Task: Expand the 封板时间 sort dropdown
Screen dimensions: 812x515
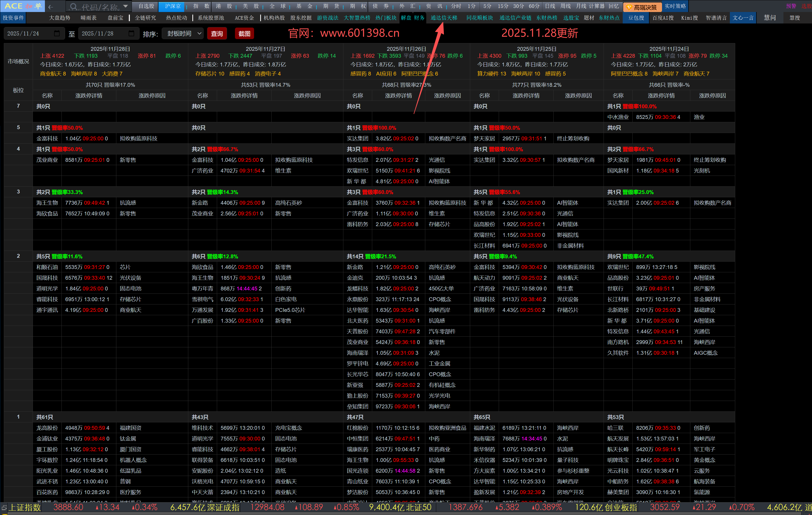Action: (x=183, y=33)
